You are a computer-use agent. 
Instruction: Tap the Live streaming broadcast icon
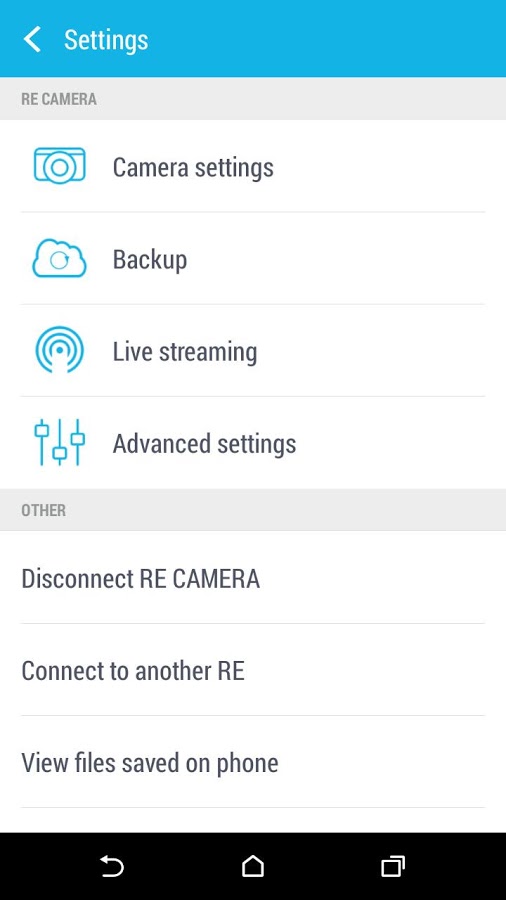(x=59, y=350)
